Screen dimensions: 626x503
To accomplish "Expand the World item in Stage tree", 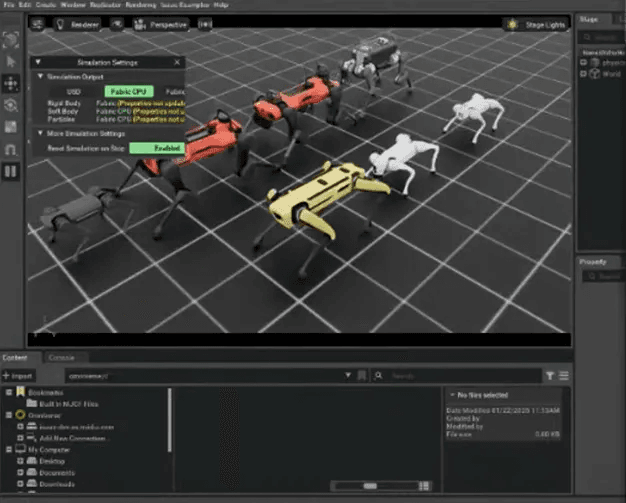I will coord(583,74).
